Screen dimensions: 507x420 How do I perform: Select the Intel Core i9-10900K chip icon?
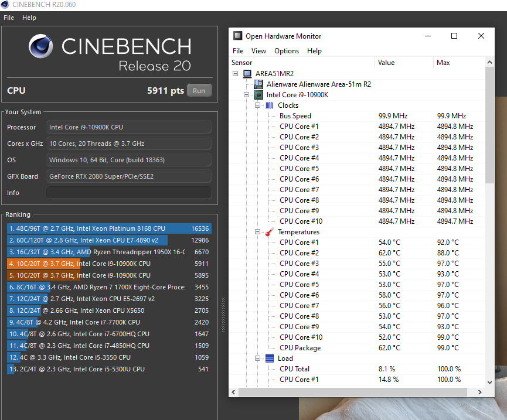click(x=258, y=95)
